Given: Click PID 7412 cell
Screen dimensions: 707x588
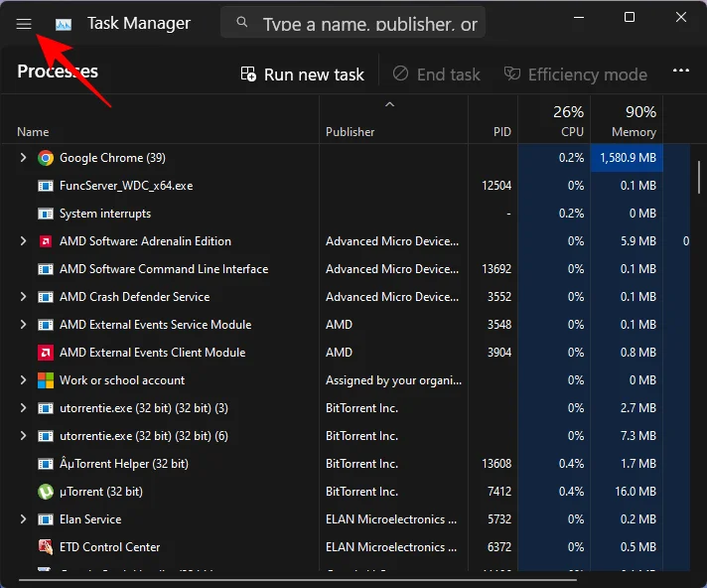Looking at the screenshot, I should 499,491.
